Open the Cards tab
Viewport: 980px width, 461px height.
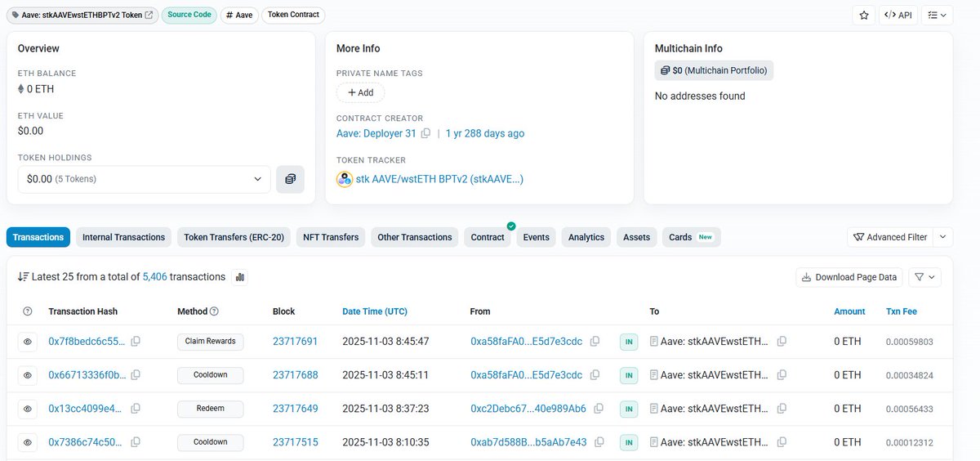click(691, 237)
